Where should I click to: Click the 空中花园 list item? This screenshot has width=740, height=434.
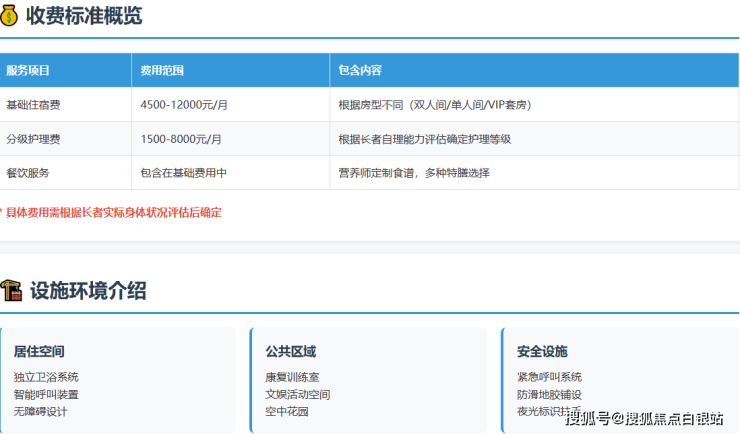click(287, 411)
